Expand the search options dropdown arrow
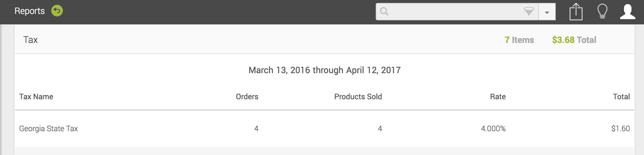Viewport: 644px width, 155px height. pos(547,12)
